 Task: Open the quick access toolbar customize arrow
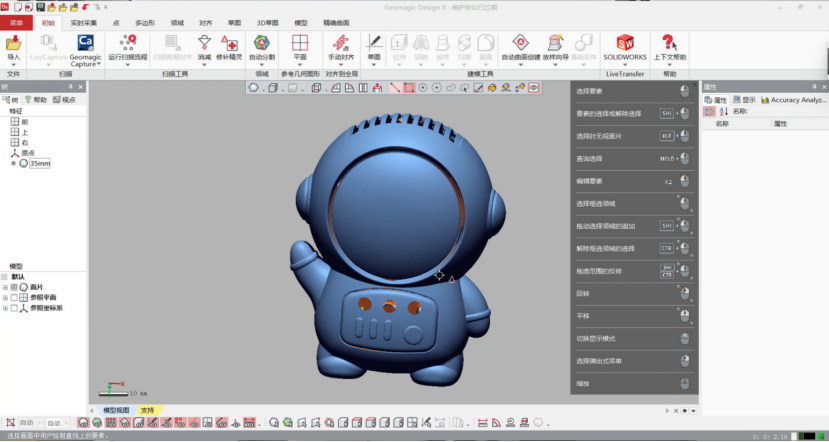[105, 7]
